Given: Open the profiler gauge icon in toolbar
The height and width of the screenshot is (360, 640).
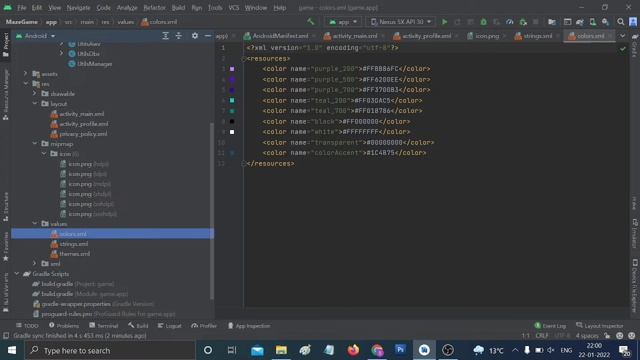Looking at the screenshot, I should tap(509, 22).
